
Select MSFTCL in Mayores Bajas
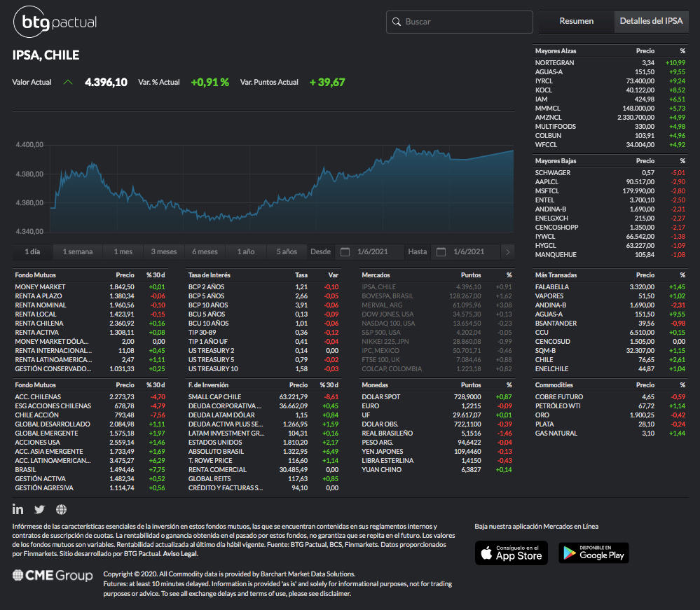pyautogui.click(x=610, y=191)
